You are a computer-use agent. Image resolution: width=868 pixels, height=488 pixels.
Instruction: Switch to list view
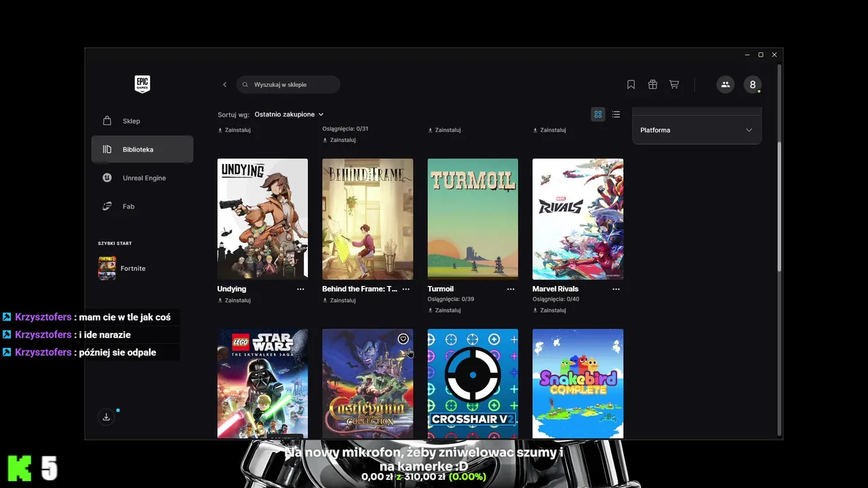[x=616, y=115]
